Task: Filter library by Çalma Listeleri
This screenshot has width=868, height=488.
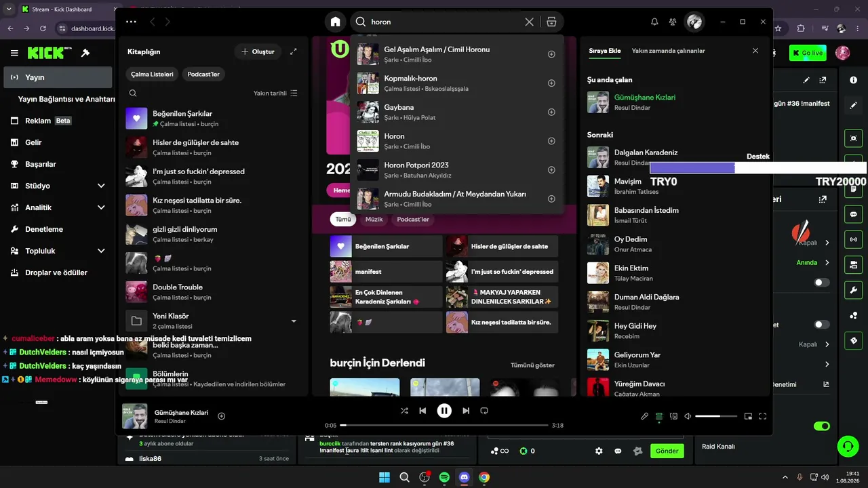Action: (152, 74)
